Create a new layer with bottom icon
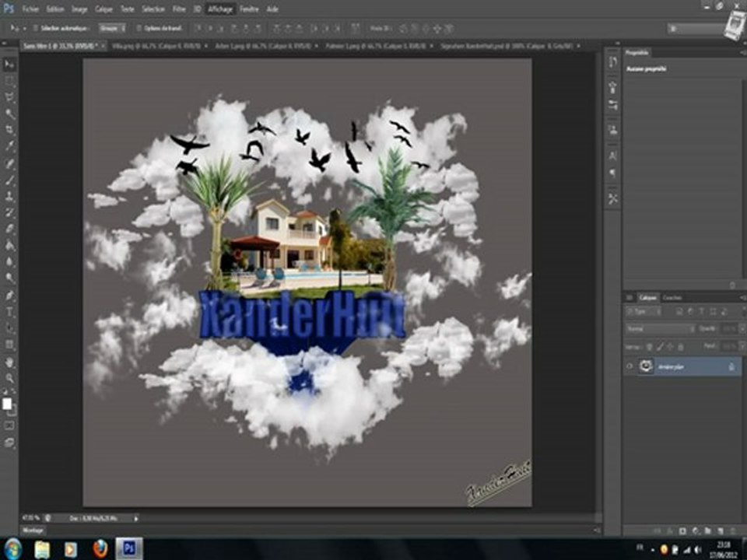 [x=721, y=530]
